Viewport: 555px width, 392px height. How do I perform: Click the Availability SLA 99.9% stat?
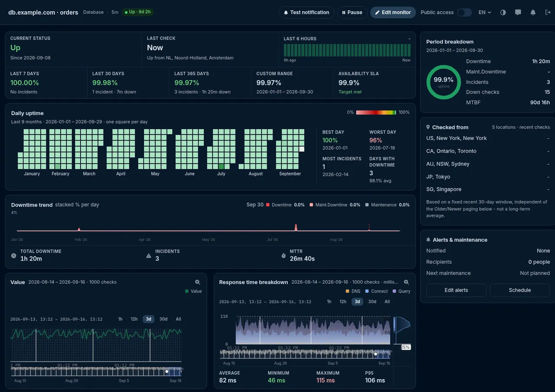click(349, 83)
